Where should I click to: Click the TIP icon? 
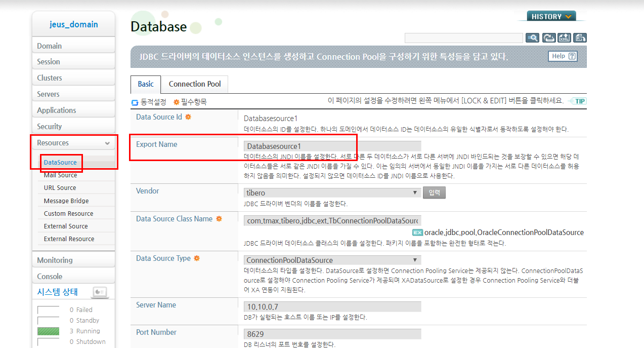[x=578, y=101]
